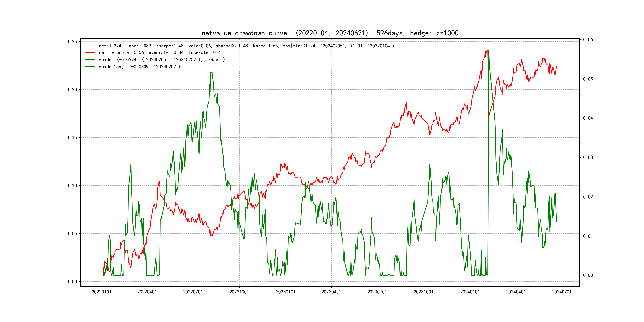Click the left y-axis label 1.10
This screenshot has height=322, width=644.
pyautogui.click(x=72, y=185)
